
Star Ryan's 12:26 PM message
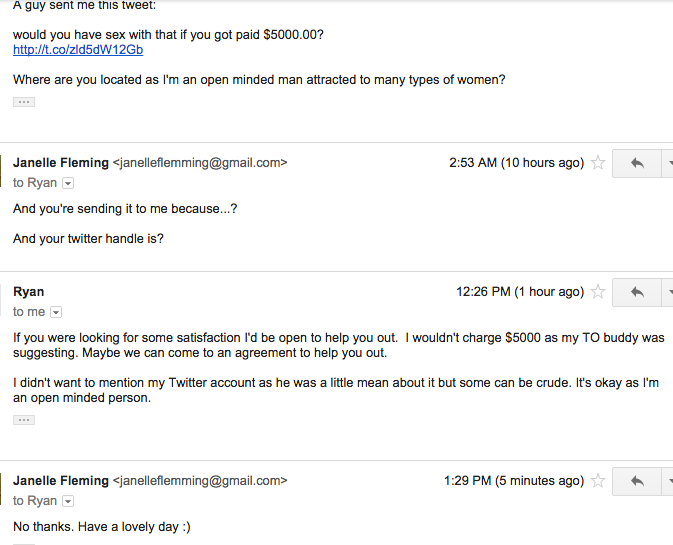point(598,292)
